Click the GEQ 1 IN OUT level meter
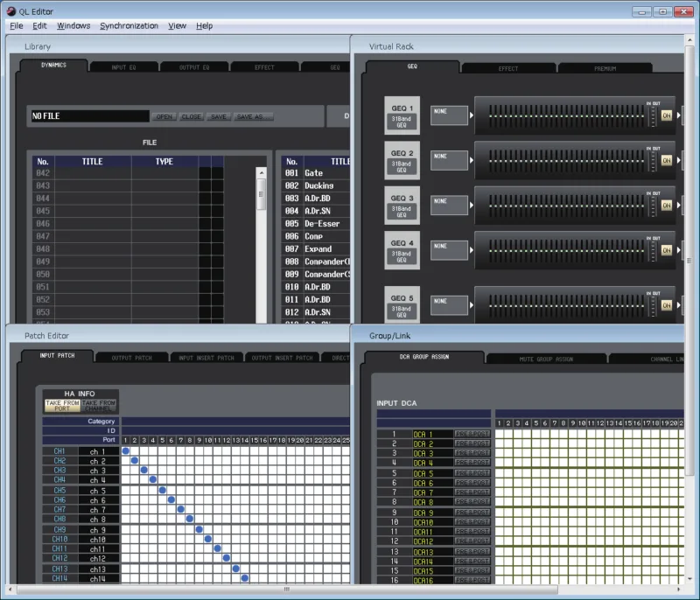This screenshot has width=700, height=600. point(653,116)
